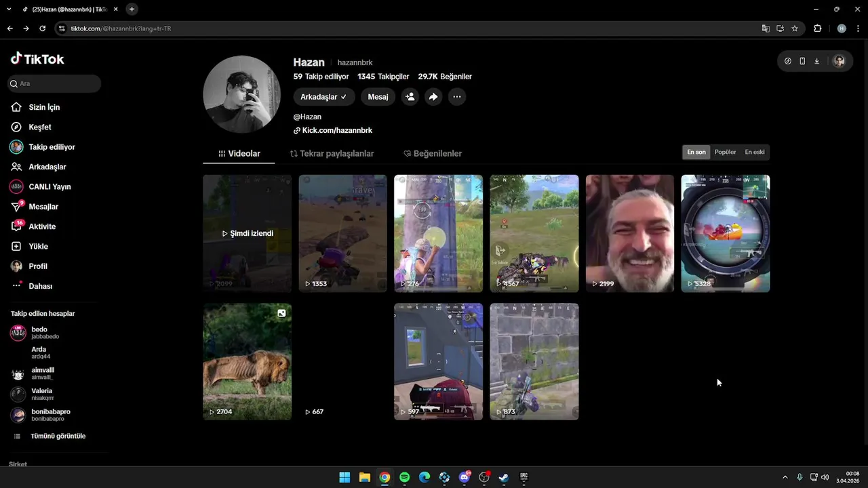Sort videos by En son
Screen dimensions: 868x488
[696, 152]
